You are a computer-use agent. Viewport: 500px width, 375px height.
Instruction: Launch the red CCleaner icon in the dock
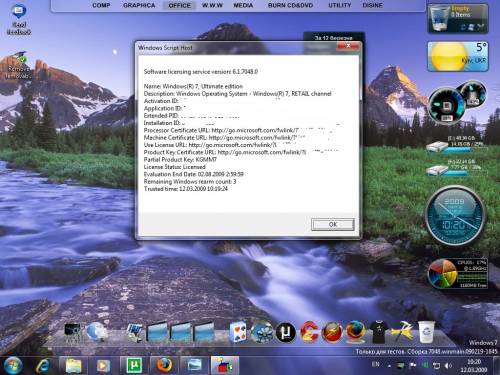pyautogui.click(x=309, y=332)
